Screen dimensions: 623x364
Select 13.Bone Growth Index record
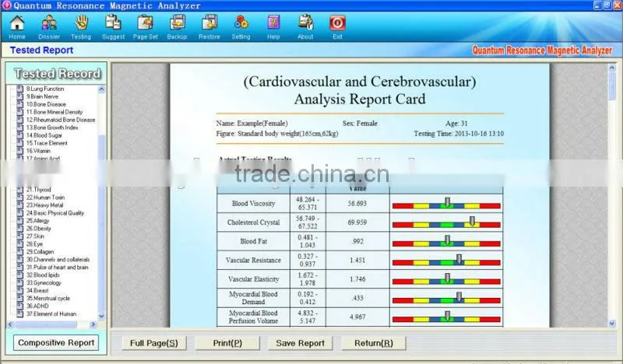pyautogui.click(x=52, y=128)
